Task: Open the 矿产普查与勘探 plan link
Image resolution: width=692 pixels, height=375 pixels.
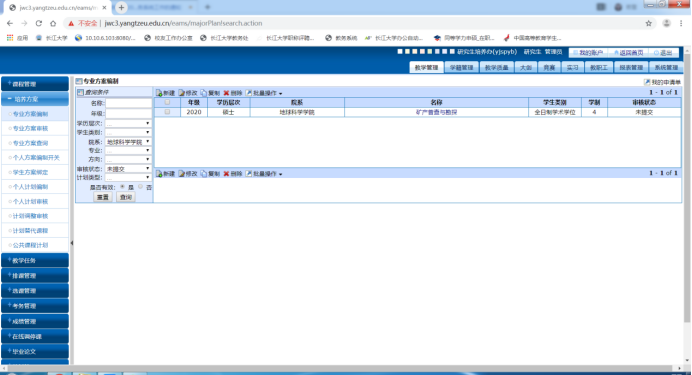Action: coord(436,112)
